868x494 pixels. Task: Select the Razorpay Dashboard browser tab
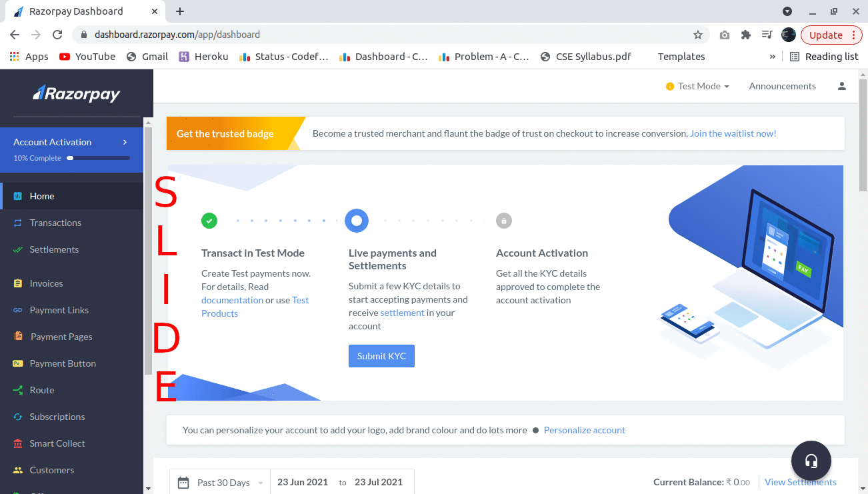[x=85, y=11]
